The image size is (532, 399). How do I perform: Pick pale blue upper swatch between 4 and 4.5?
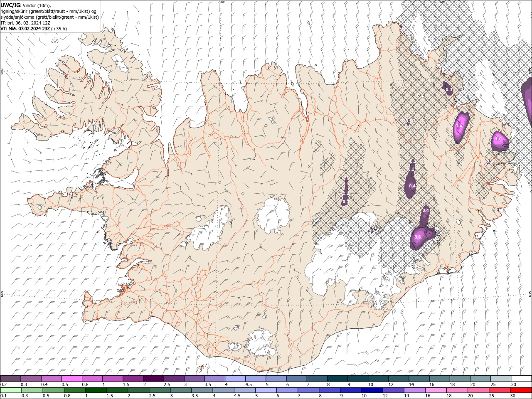click(235, 379)
